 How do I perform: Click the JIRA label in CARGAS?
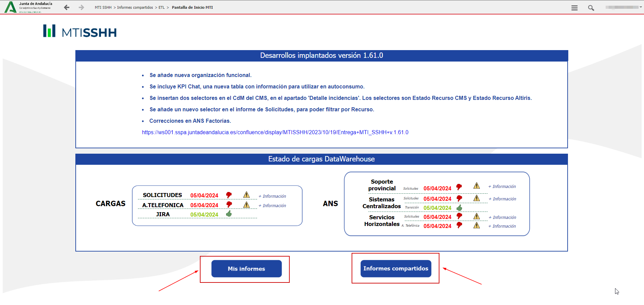[163, 214]
